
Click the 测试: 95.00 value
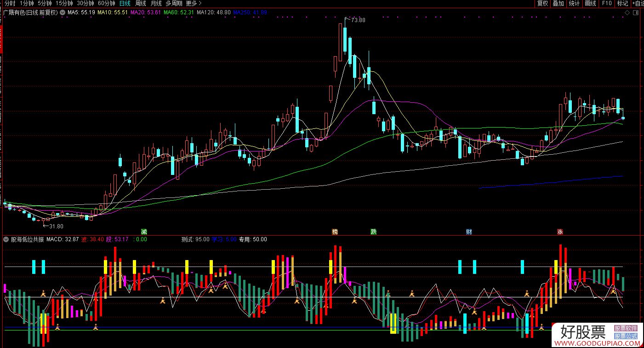click(195, 239)
